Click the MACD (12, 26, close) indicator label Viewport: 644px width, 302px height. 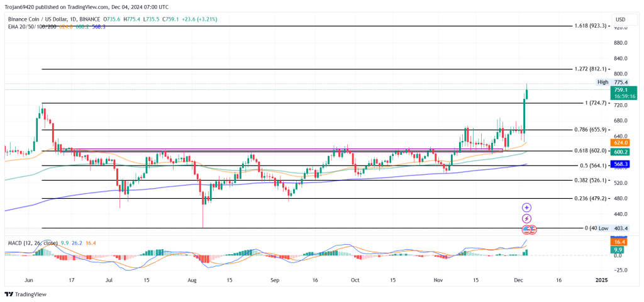[x=33, y=243]
